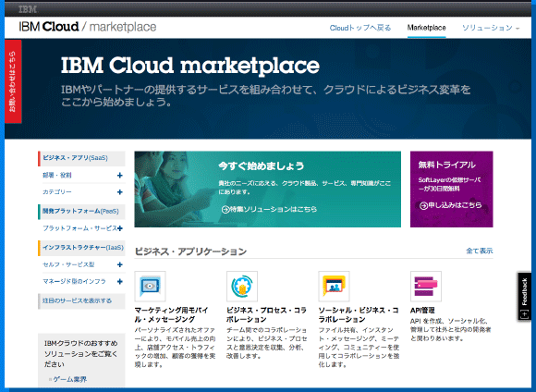
Task: Open the red お問い合わせはこちら side tab
Action: [13, 81]
